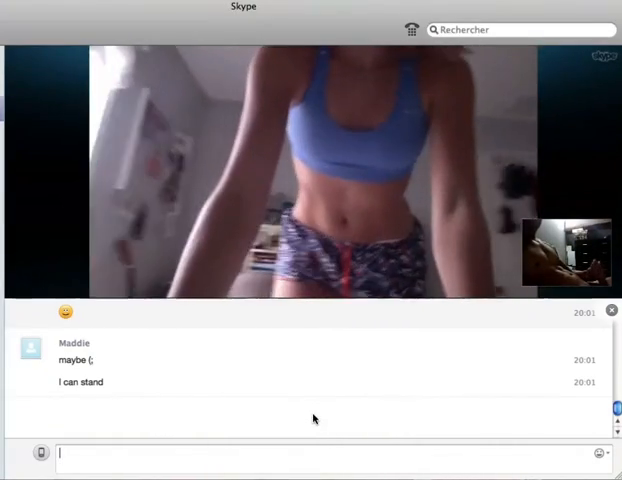Select the 'maybe (;' message
This screenshot has height=480, width=622.
pyautogui.click(x=76, y=360)
